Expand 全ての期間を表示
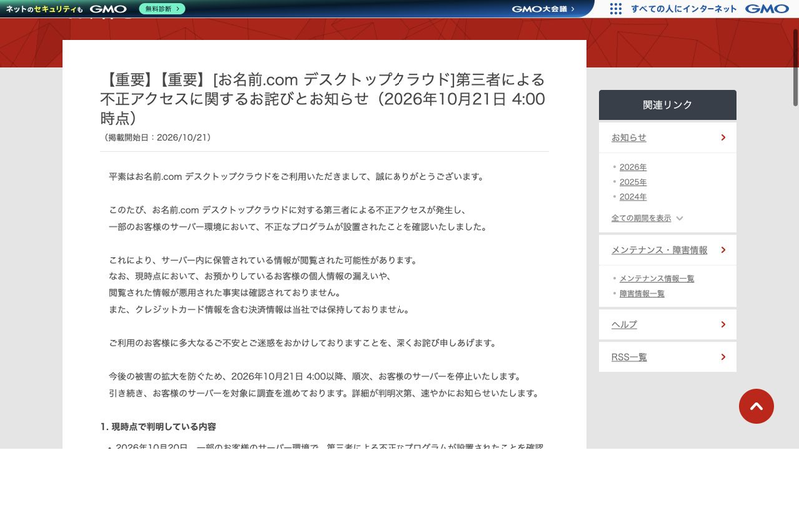The image size is (799, 532). 647,218
